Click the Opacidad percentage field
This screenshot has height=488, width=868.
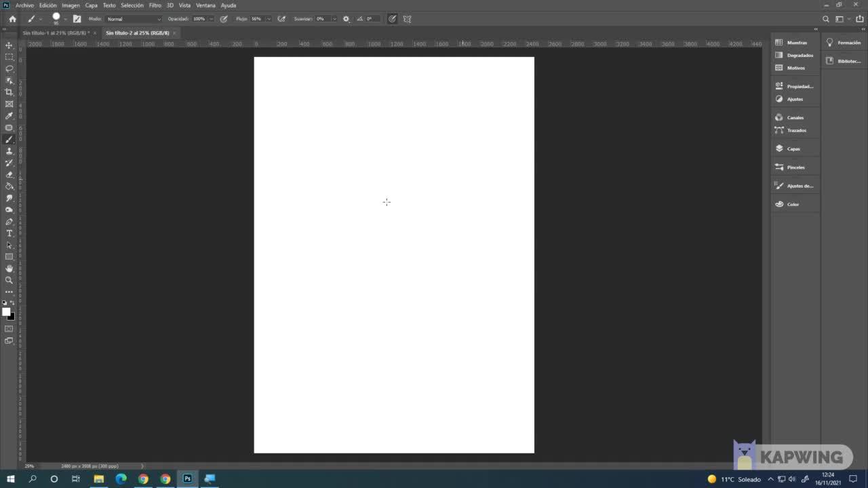pos(199,19)
